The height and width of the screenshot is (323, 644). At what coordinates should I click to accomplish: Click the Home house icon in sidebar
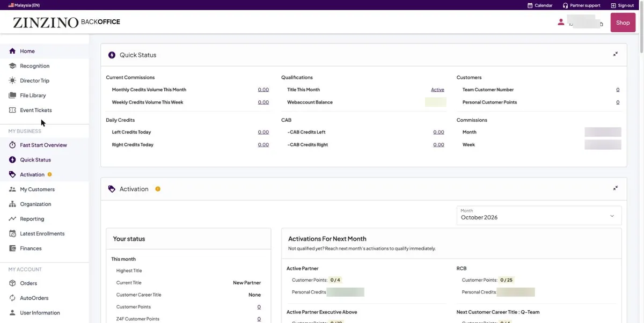[x=12, y=51]
